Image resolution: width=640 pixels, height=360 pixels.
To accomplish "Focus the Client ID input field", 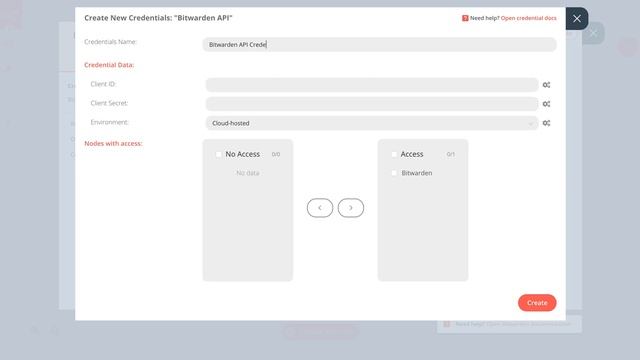I will tap(372, 84).
